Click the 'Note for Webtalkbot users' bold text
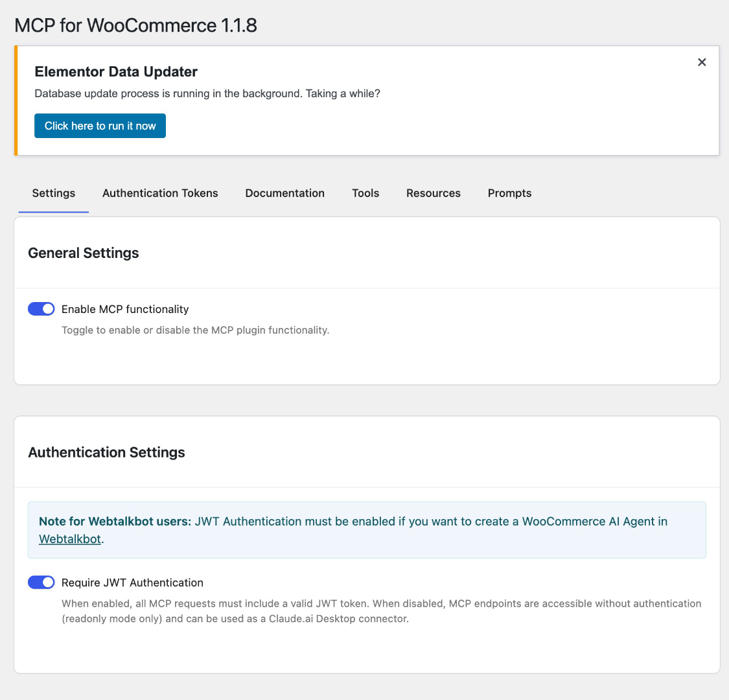The image size is (729, 700). coord(115,521)
